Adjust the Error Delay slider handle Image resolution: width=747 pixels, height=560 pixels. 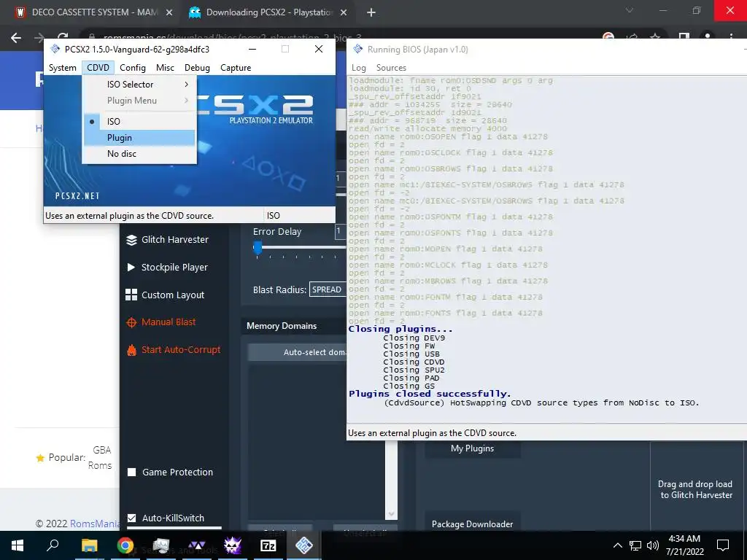point(258,248)
